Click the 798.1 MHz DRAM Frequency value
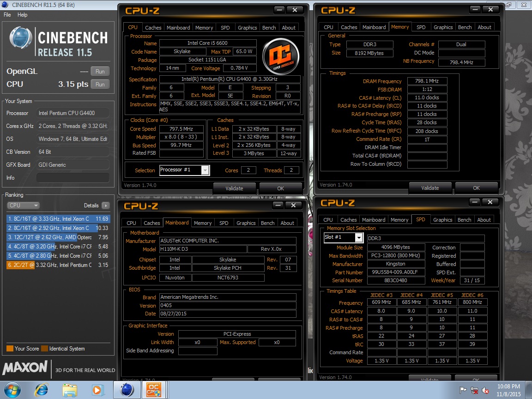The width and height of the screenshot is (532, 399). (x=427, y=81)
